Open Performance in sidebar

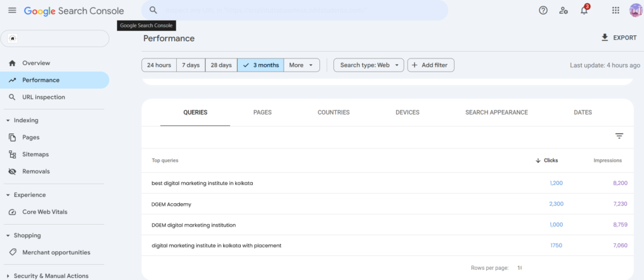(55, 80)
